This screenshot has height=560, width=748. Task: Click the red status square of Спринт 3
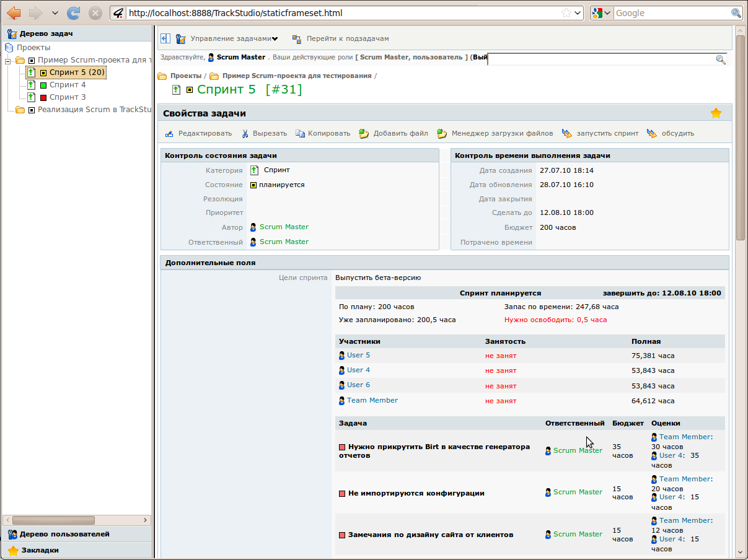[x=43, y=98]
